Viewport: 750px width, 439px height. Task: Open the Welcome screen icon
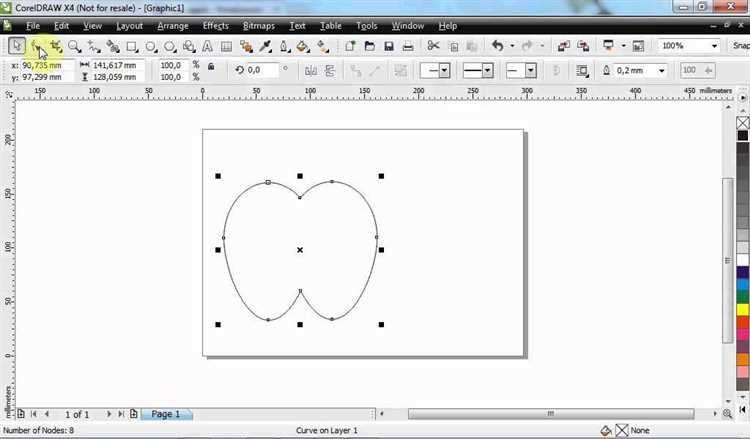(x=638, y=46)
